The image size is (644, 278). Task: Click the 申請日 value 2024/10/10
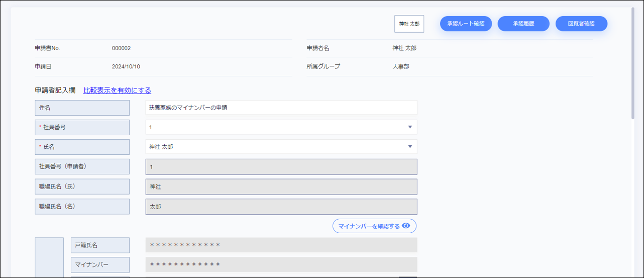tap(126, 66)
